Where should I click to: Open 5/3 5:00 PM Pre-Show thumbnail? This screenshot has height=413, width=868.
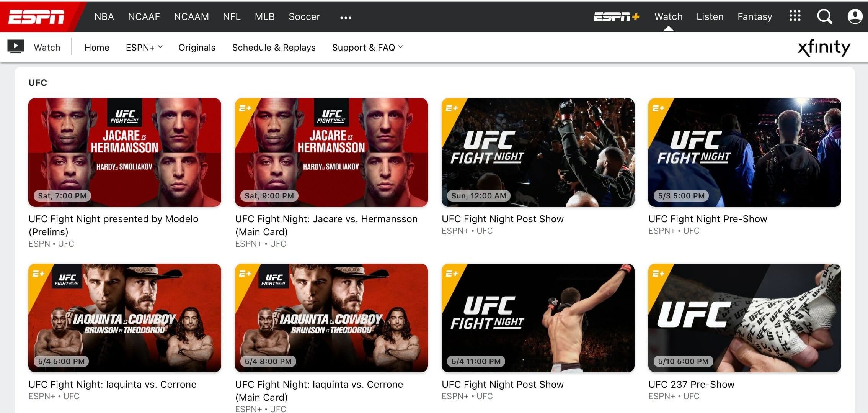coord(745,152)
